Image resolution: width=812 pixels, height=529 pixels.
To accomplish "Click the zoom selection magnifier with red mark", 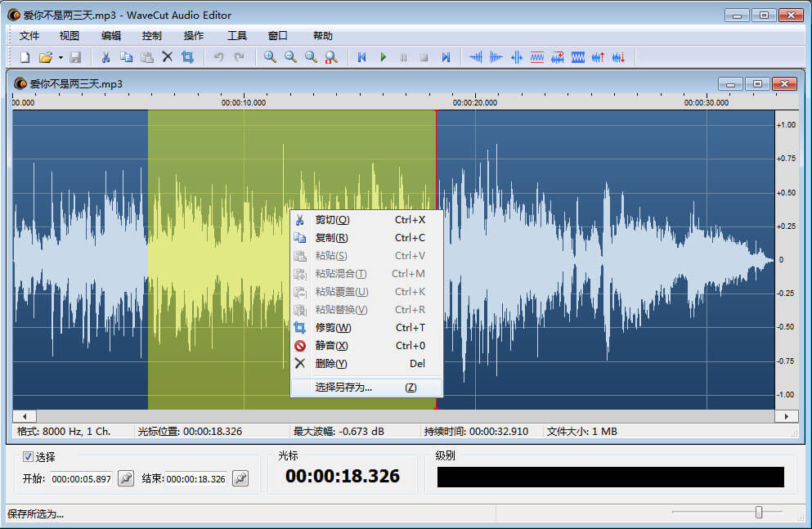I will pyautogui.click(x=331, y=57).
